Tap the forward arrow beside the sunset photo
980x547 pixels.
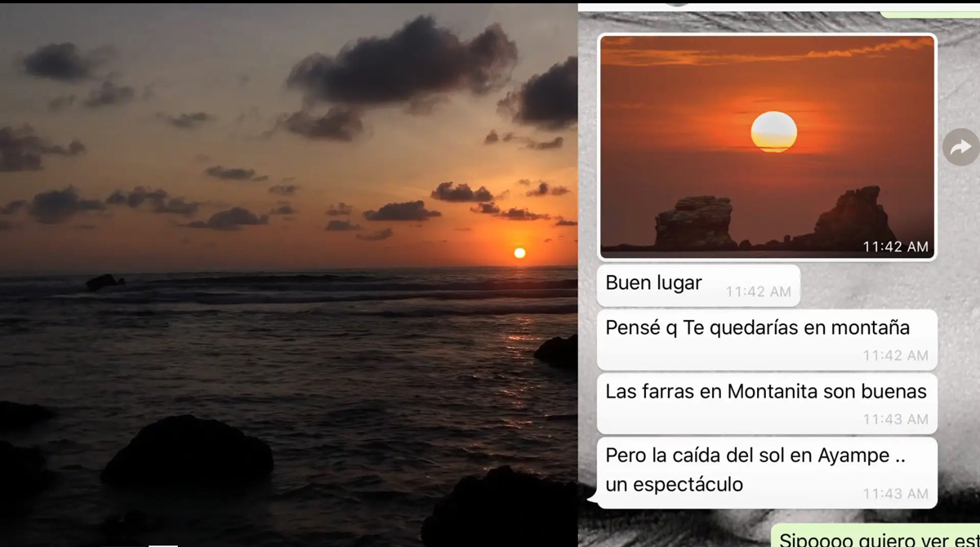point(960,148)
